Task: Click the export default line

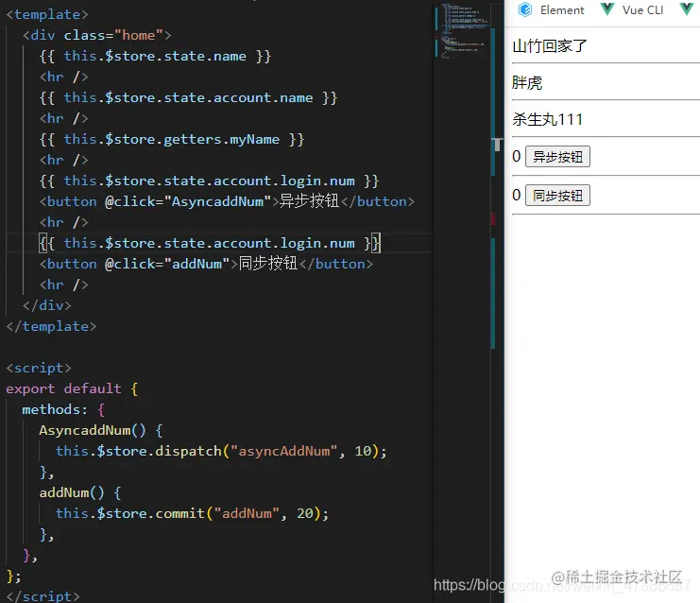Action: 72,388
